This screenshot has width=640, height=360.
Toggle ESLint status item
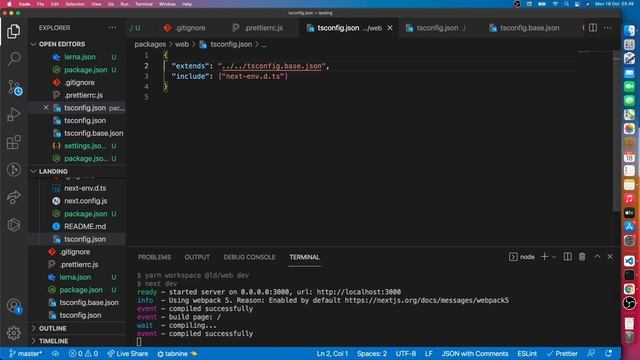point(527,353)
